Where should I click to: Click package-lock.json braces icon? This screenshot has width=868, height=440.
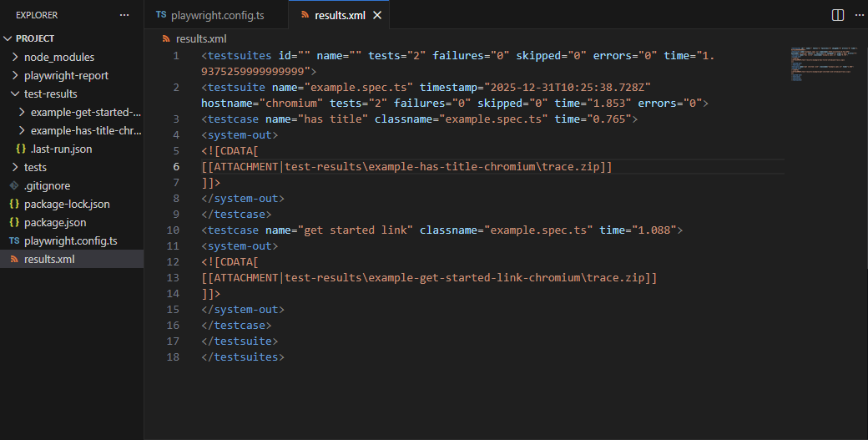pyautogui.click(x=14, y=204)
